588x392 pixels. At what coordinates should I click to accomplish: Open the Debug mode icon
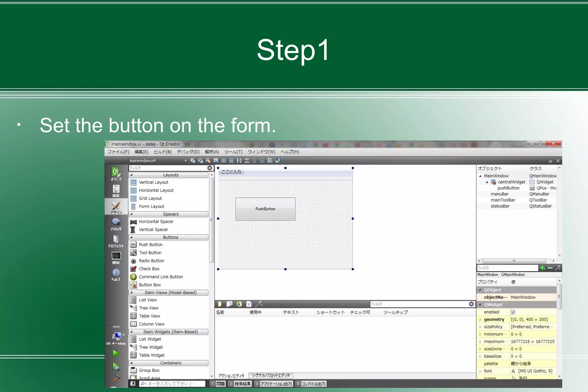coord(116,224)
